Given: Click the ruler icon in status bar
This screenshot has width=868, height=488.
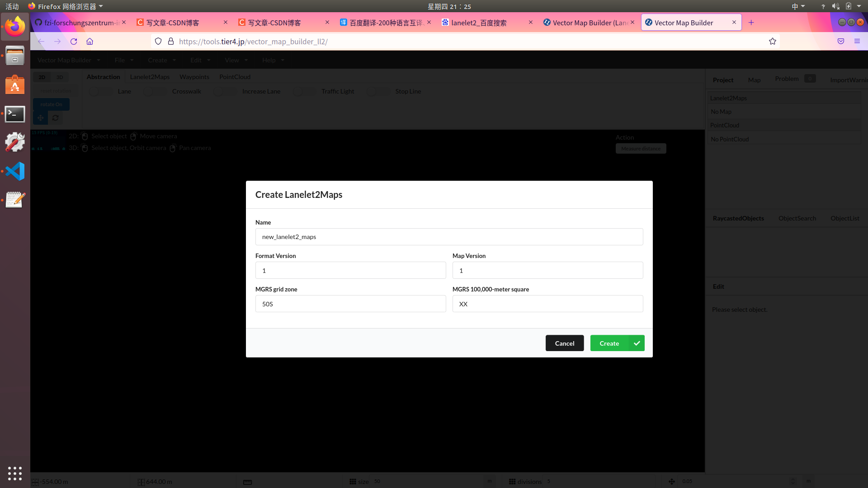Looking at the screenshot, I should pyautogui.click(x=247, y=482).
